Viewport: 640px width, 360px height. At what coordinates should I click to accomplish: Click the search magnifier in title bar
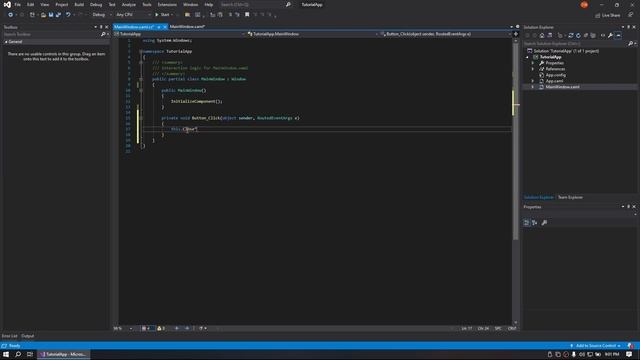click(288, 4)
